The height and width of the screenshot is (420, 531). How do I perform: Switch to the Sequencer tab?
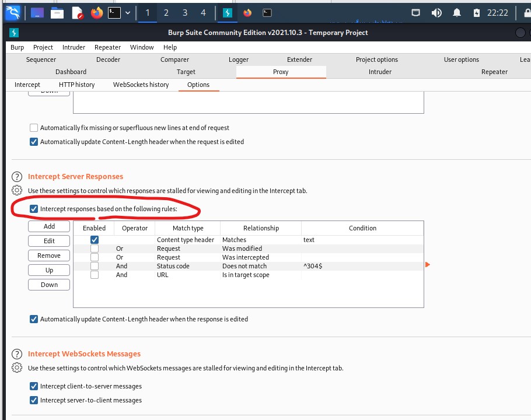(x=41, y=60)
